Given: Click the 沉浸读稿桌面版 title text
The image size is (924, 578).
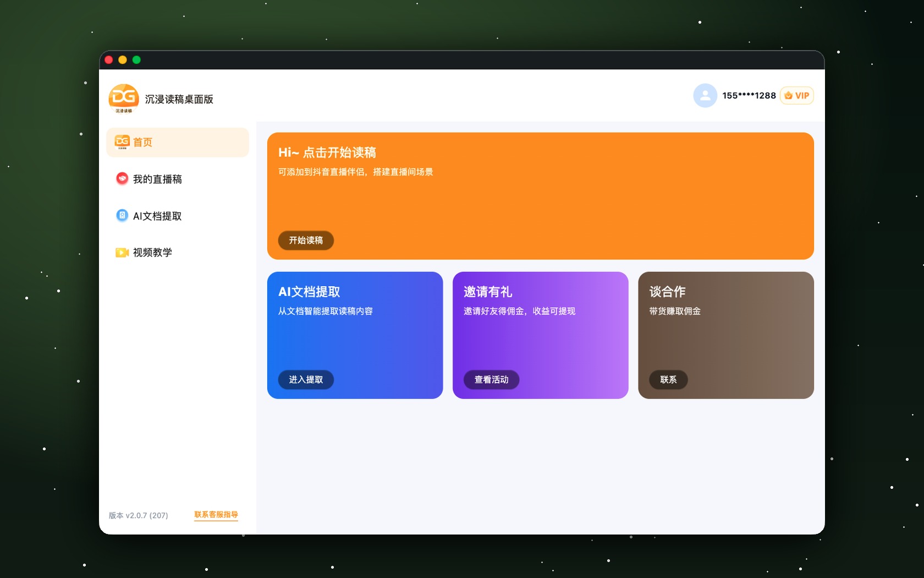Looking at the screenshot, I should pyautogui.click(x=179, y=99).
